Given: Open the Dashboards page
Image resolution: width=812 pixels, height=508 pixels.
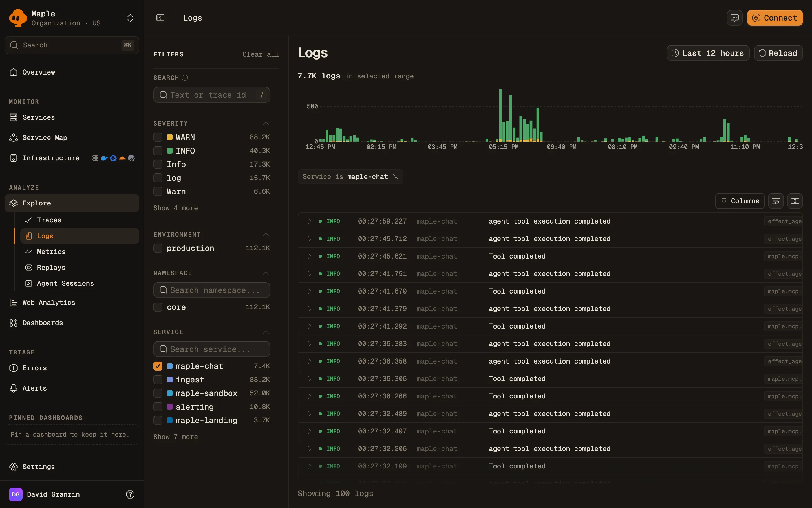Looking at the screenshot, I should point(72,323).
